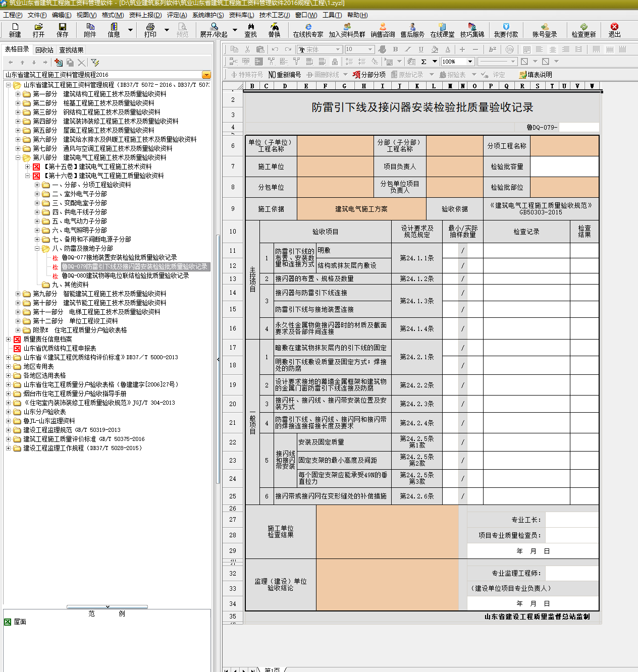Click the font color A icon

(448, 49)
